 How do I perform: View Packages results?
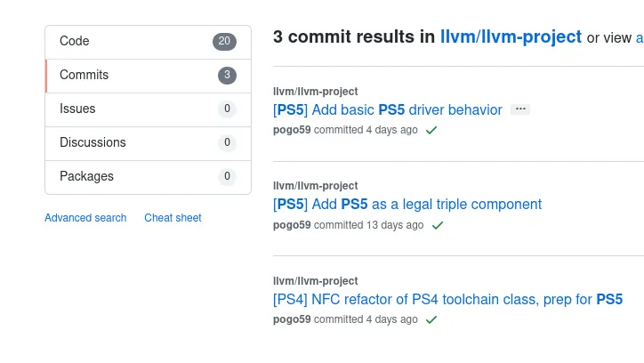click(x=148, y=177)
